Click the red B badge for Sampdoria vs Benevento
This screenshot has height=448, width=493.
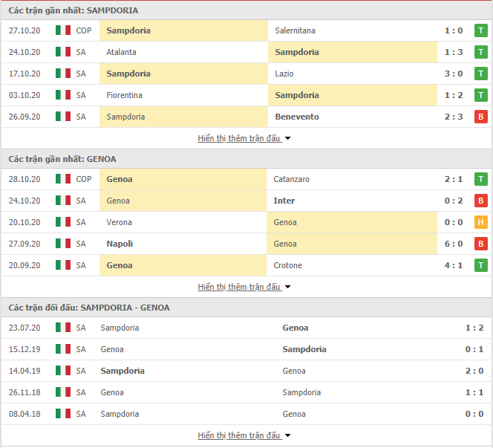(x=480, y=117)
